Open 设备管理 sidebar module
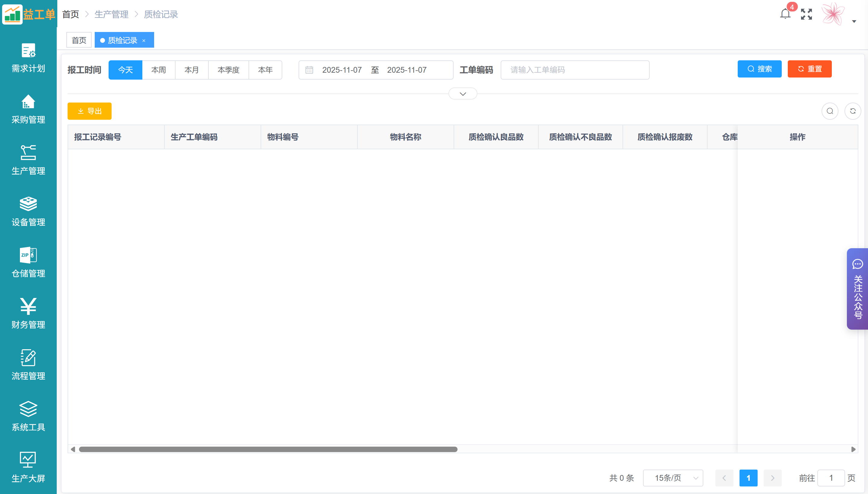 pyautogui.click(x=28, y=211)
